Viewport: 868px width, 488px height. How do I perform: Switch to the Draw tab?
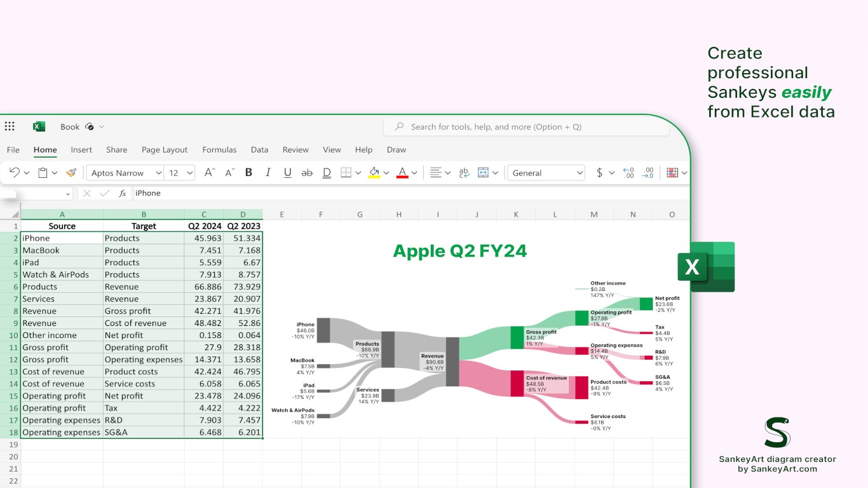point(397,150)
